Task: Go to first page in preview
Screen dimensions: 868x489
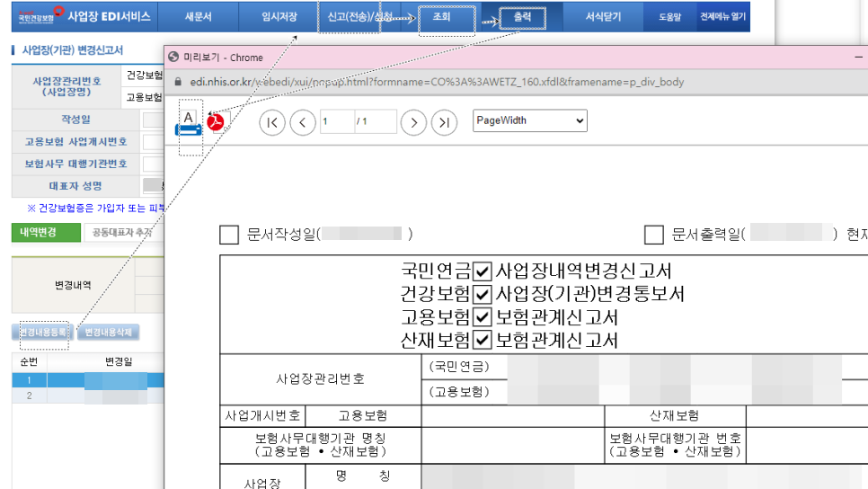Action: [271, 122]
